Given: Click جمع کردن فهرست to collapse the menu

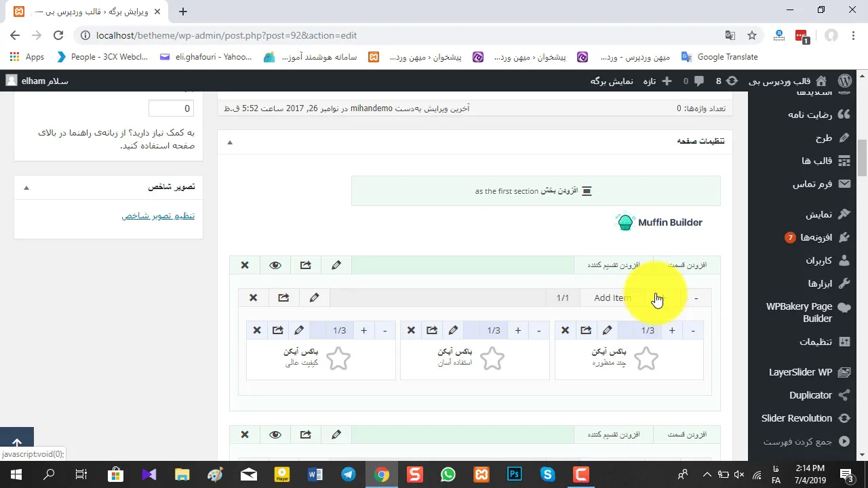Looking at the screenshot, I should 806,441.
